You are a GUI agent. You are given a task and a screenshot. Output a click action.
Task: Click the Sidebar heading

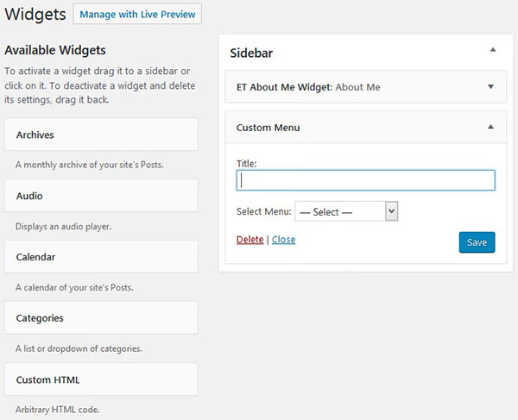point(251,53)
